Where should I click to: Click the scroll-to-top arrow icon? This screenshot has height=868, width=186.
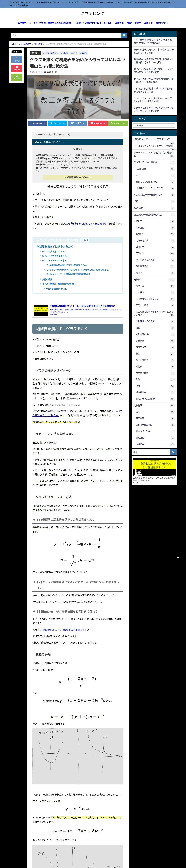tap(178, 558)
